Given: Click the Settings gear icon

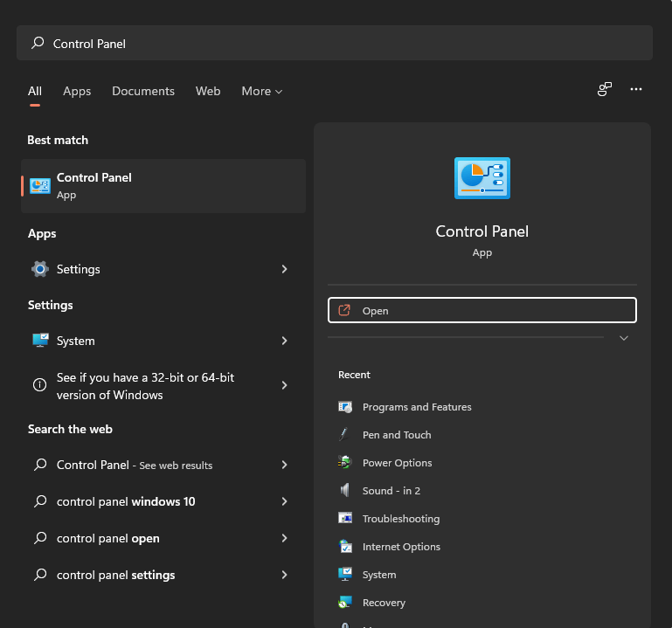Looking at the screenshot, I should coord(40,269).
